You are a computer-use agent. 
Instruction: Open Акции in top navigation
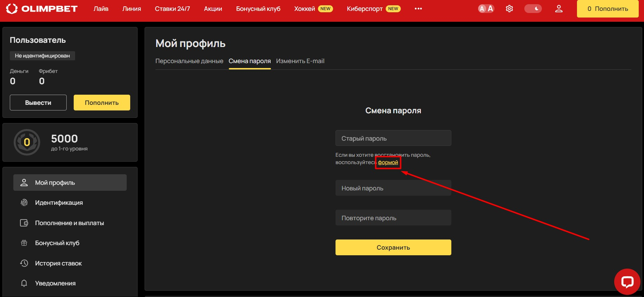pos(213,9)
